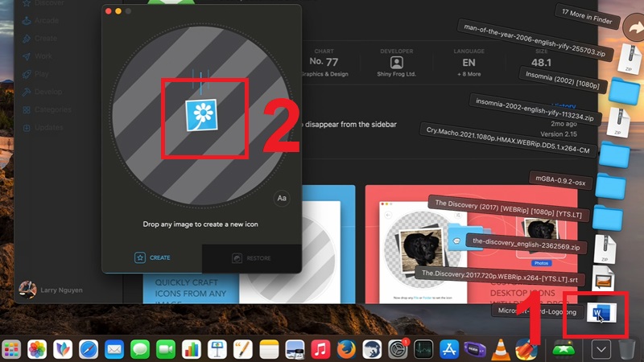The height and width of the screenshot is (362, 644).
Task: Open Larry Nguyen account profile
Action: click(51, 290)
